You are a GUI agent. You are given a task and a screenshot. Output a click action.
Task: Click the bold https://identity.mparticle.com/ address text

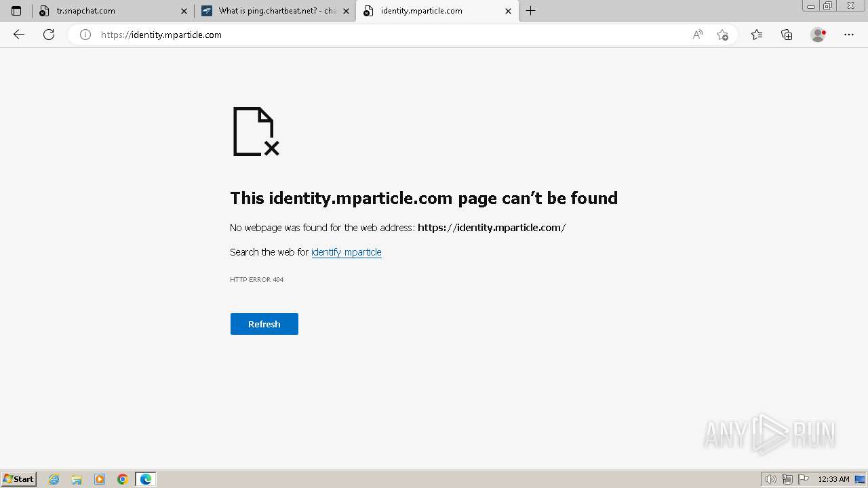(492, 228)
